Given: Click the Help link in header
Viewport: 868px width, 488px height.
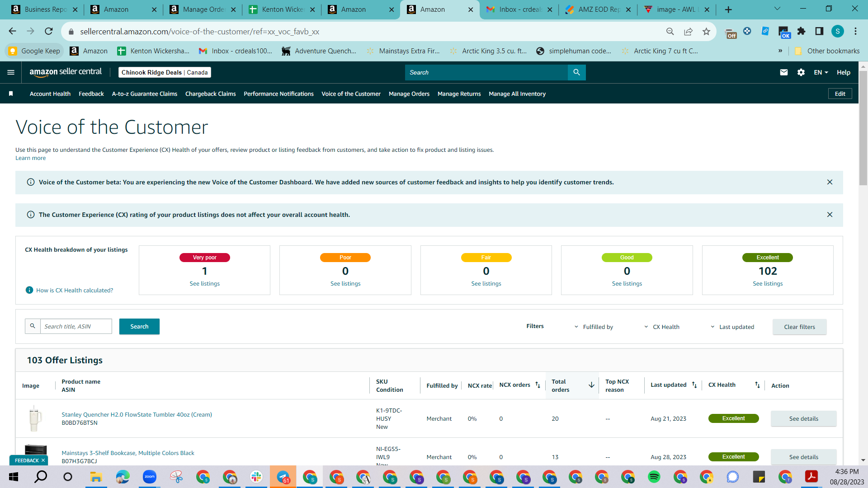Looking at the screenshot, I should click(843, 72).
